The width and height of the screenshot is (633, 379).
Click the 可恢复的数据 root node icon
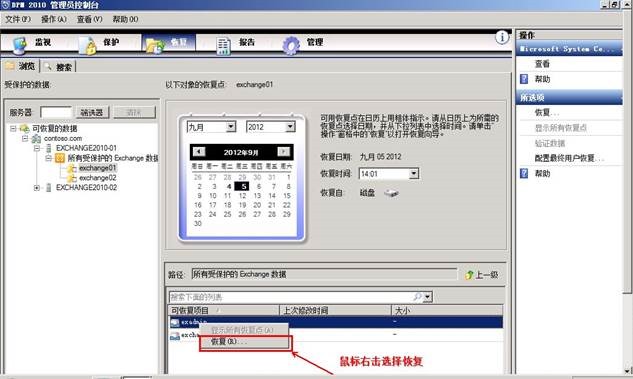[x=24, y=128]
